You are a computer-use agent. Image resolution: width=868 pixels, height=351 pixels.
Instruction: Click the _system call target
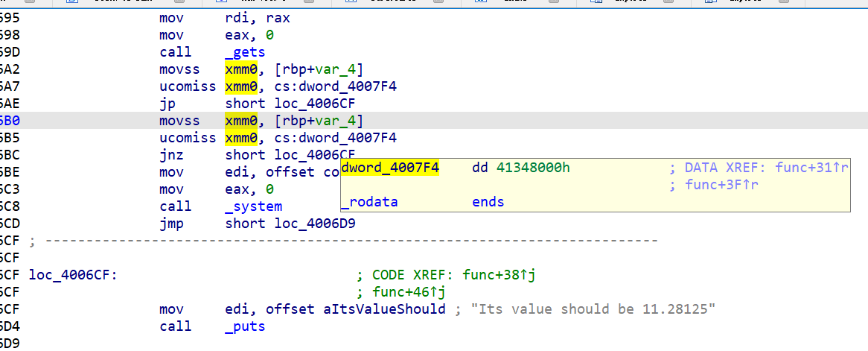click(x=254, y=206)
